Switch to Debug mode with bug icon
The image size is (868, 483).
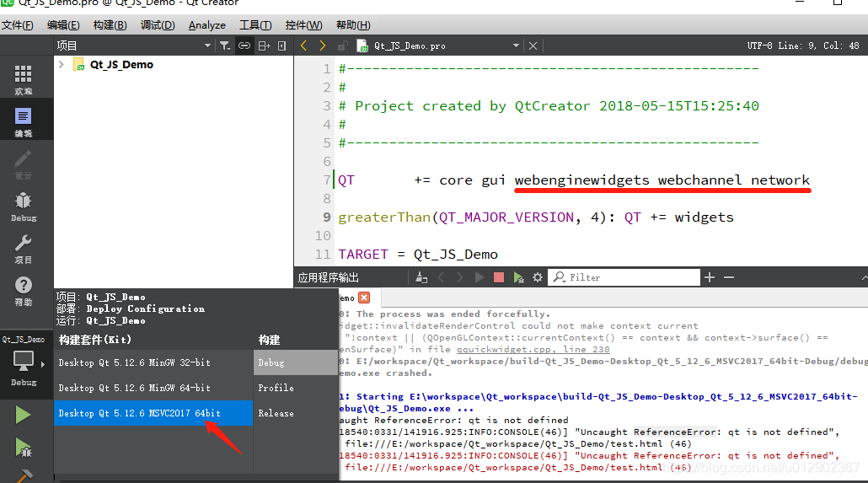click(24, 206)
